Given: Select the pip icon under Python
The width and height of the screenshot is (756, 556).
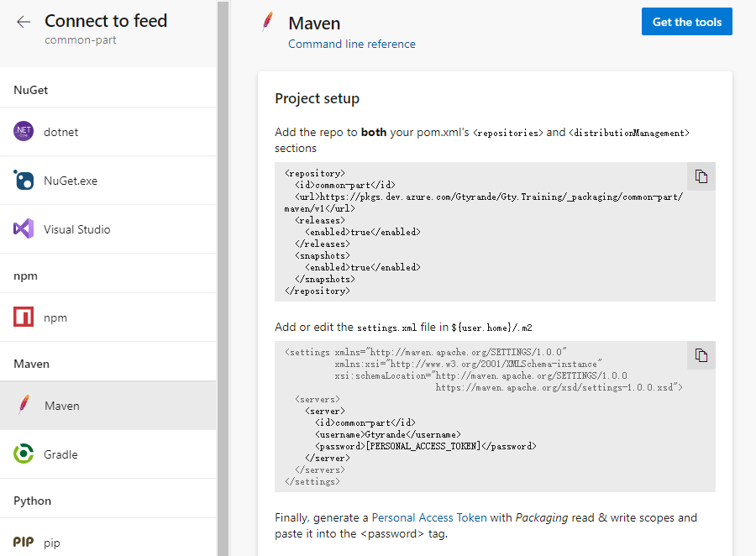Looking at the screenshot, I should (24, 543).
